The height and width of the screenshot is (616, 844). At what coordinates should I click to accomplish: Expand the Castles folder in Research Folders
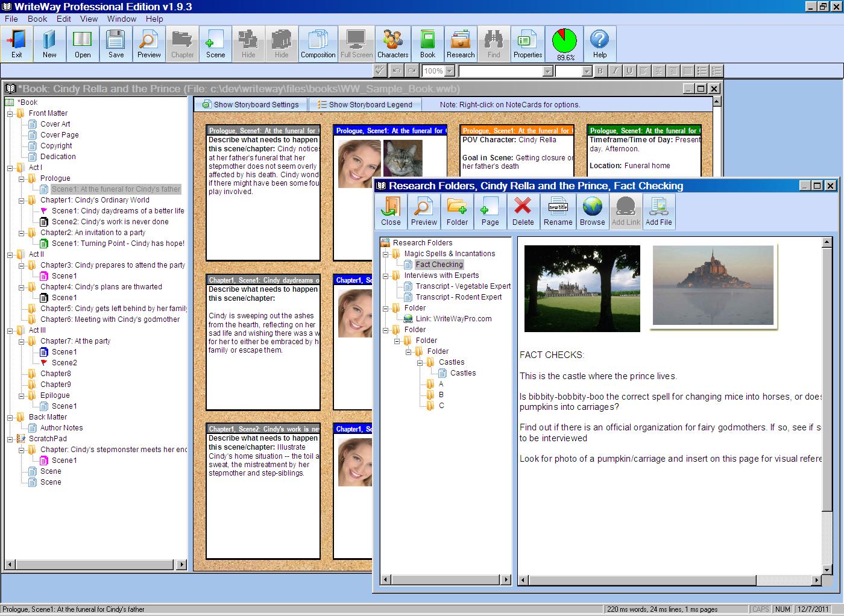point(421,362)
